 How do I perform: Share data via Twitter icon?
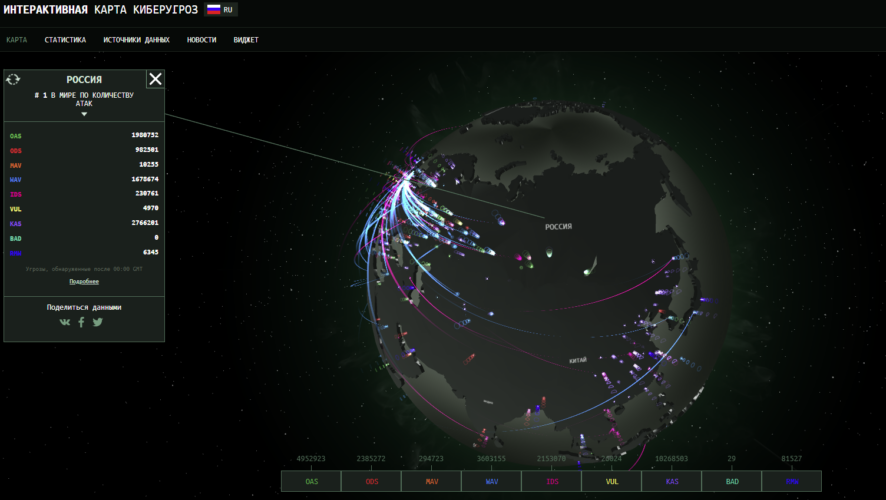98,322
